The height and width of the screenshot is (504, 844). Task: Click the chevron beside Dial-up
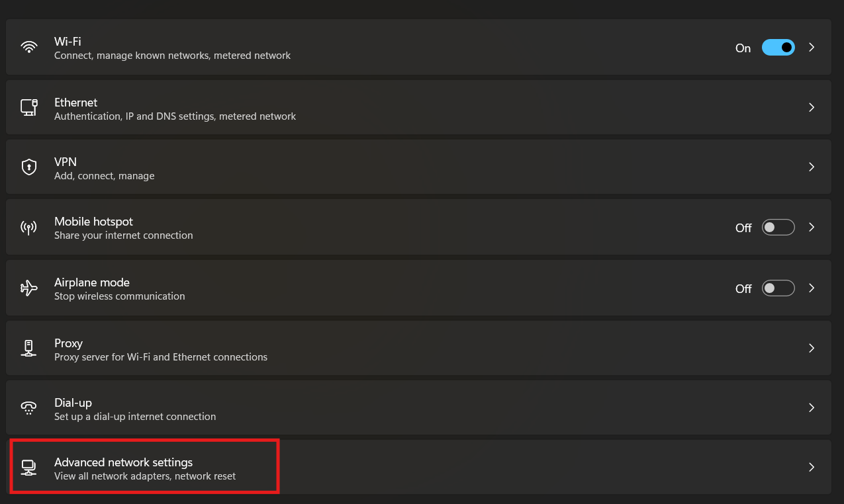click(812, 408)
